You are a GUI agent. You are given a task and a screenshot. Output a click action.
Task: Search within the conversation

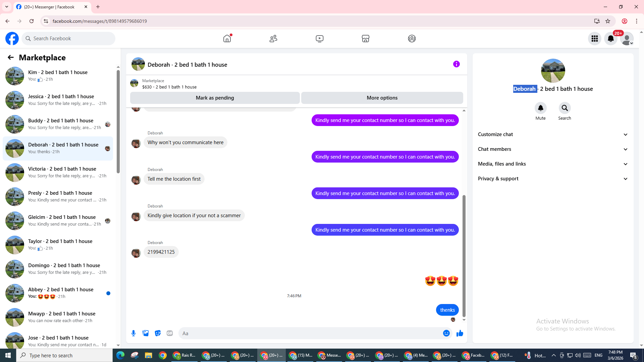click(x=565, y=108)
